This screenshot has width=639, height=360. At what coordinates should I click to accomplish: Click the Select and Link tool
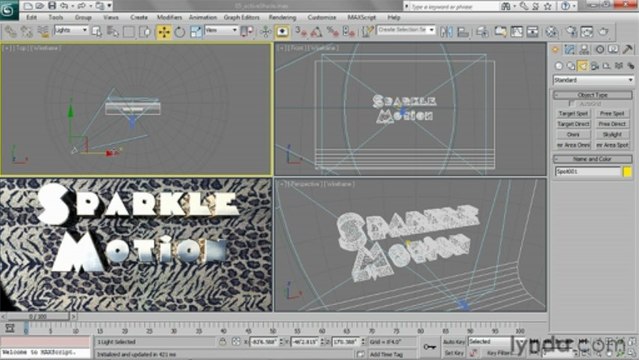coord(11,32)
